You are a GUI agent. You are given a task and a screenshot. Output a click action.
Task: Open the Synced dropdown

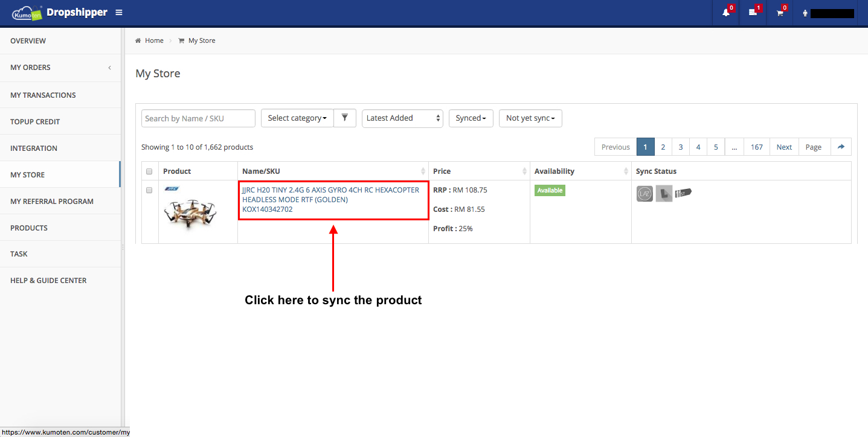(471, 118)
